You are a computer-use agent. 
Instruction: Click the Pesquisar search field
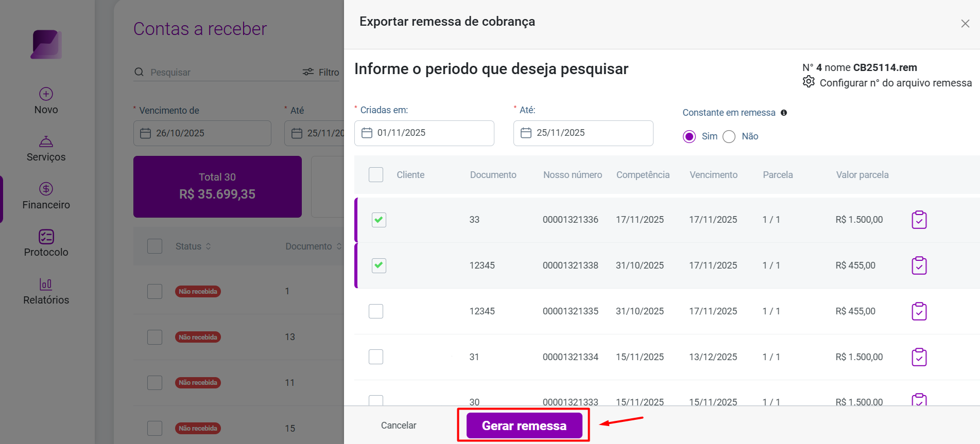tap(216, 73)
